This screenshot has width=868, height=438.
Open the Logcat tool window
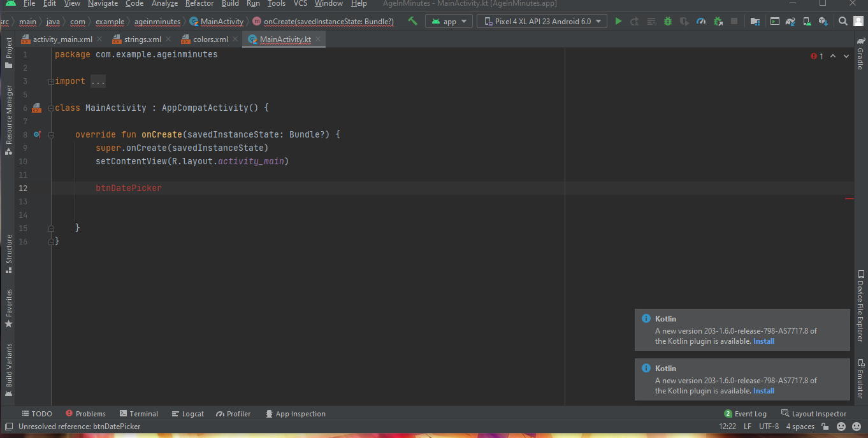[x=188, y=414]
